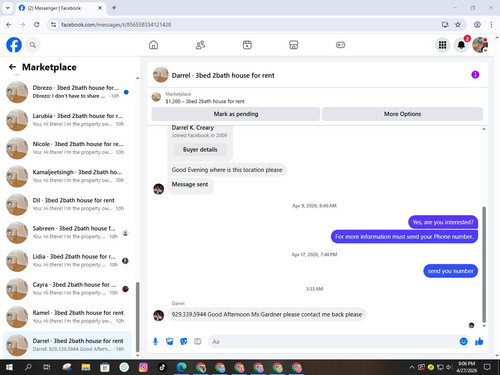The height and width of the screenshot is (375, 500).
Task: Go back in the browser
Action: click(9, 25)
